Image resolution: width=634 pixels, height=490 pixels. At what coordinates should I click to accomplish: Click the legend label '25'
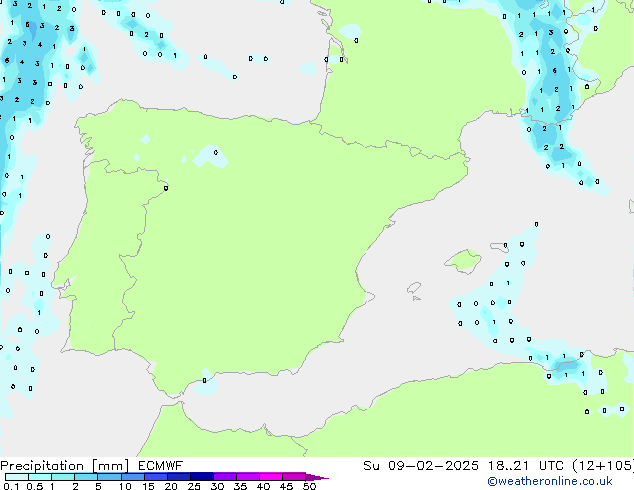[x=194, y=486]
